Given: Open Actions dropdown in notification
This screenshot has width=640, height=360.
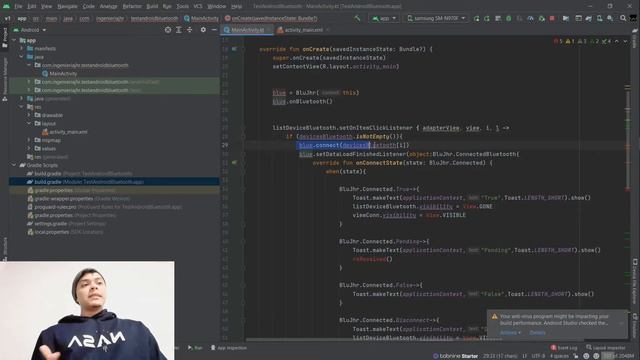Looking at the screenshot, I should pos(510,333).
